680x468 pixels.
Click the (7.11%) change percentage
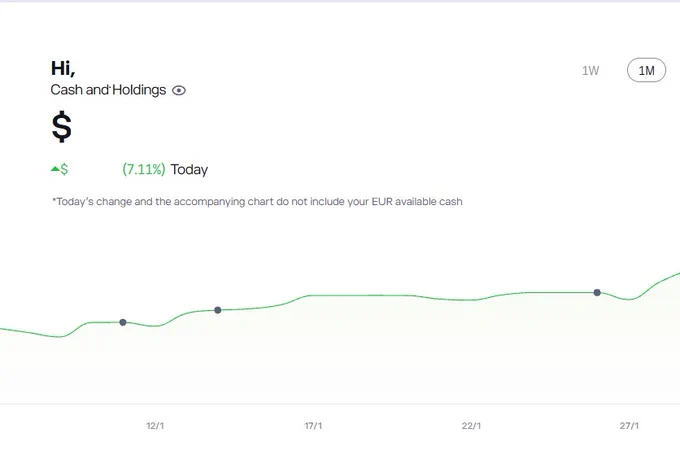click(x=144, y=169)
